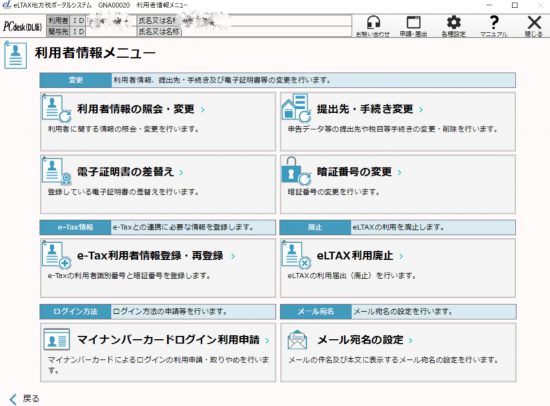Open 利用者情報の照会・変更 title
The image size is (550, 406).
click(135, 109)
